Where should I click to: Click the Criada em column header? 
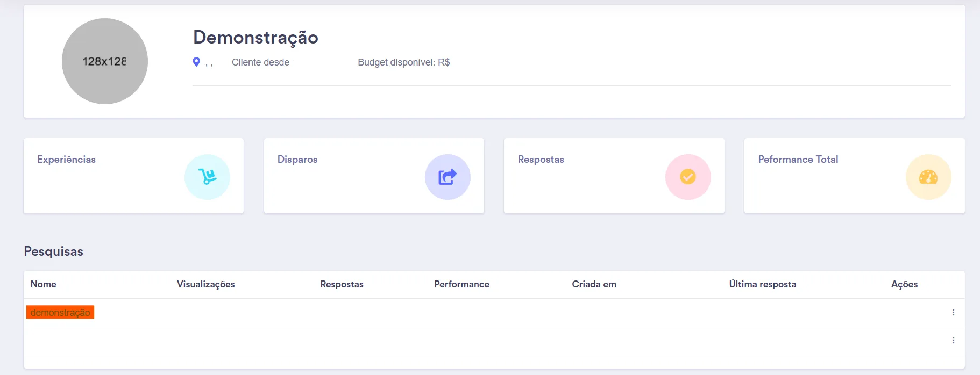[x=594, y=284]
